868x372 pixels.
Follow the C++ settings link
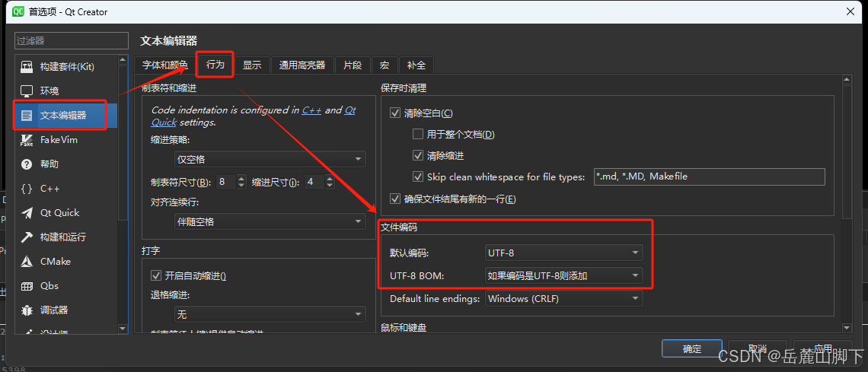click(311, 110)
